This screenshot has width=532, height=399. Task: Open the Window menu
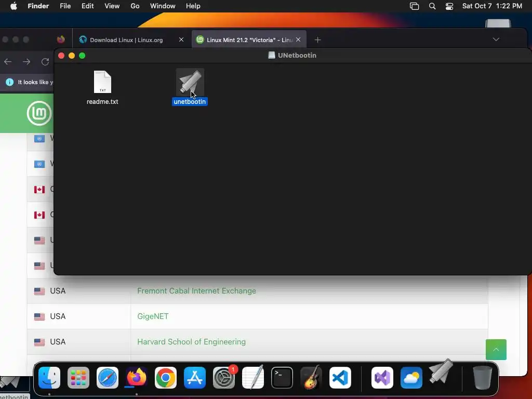pos(163,6)
